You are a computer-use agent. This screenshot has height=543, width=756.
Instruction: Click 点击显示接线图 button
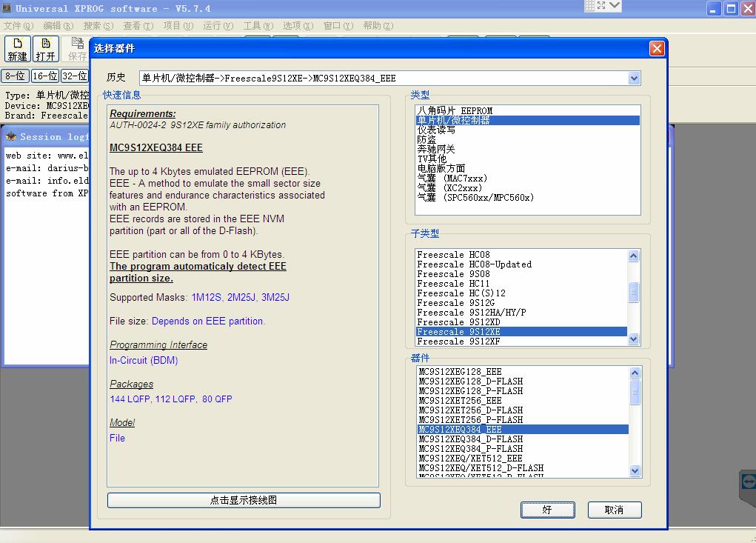(244, 500)
